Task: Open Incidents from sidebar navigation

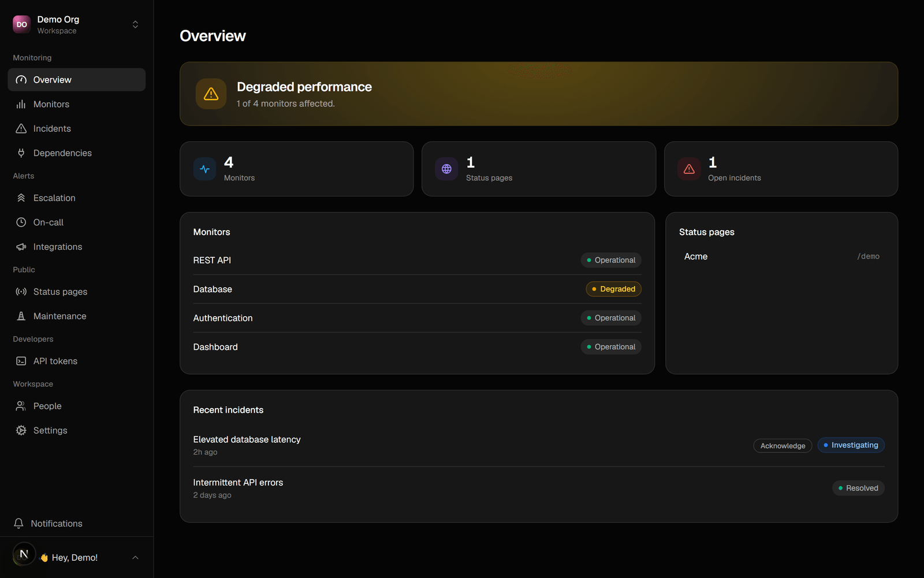Action: (77, 128)
